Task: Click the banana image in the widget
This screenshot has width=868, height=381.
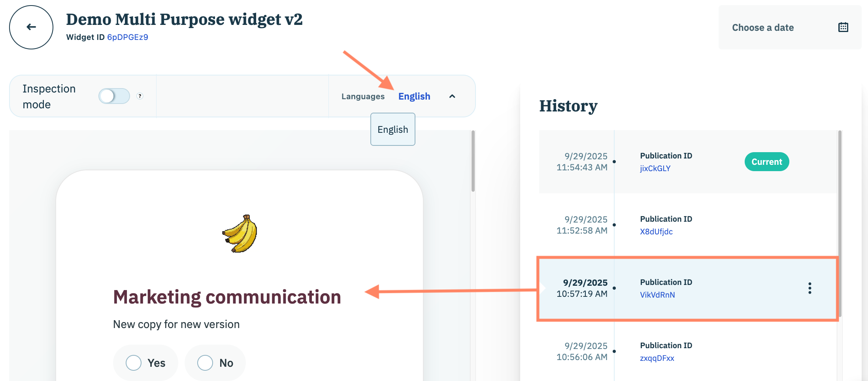Action: point(240,234)
